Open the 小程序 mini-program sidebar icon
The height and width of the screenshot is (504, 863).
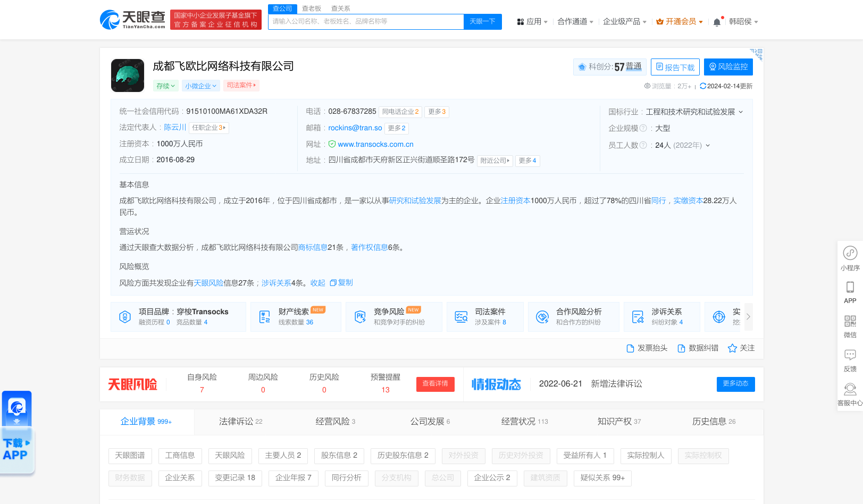click(x=850, y=254)
